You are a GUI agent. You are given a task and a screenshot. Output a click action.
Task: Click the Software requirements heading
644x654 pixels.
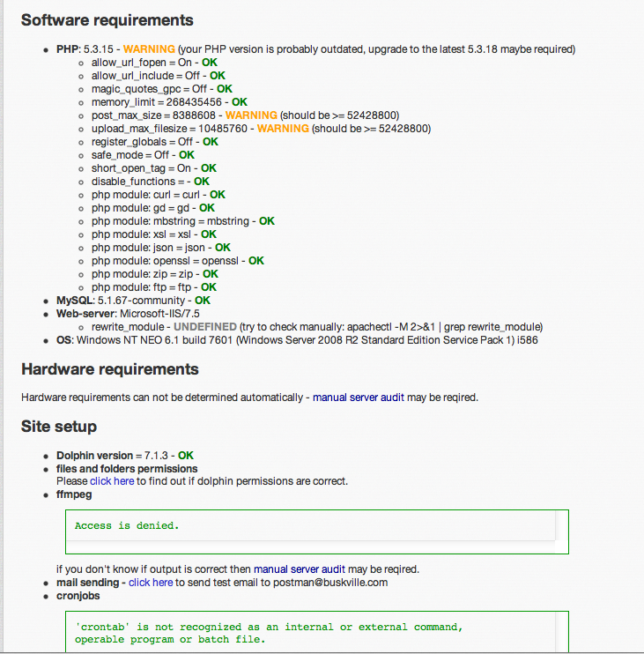click(107, 20)
